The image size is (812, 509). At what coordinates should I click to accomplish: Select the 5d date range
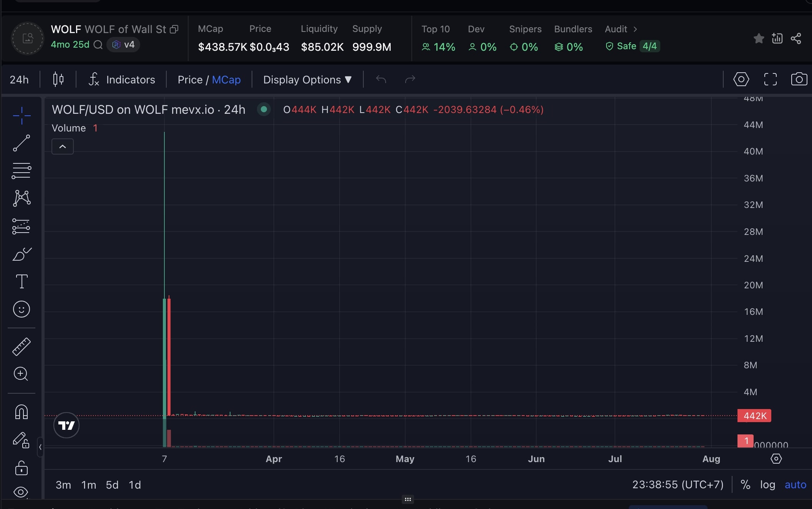112,485
